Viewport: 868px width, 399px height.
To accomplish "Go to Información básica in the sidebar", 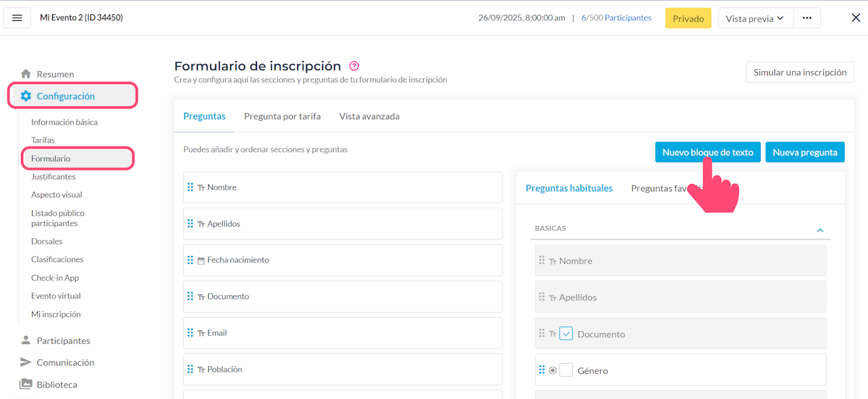I will [x=64, y=122].
